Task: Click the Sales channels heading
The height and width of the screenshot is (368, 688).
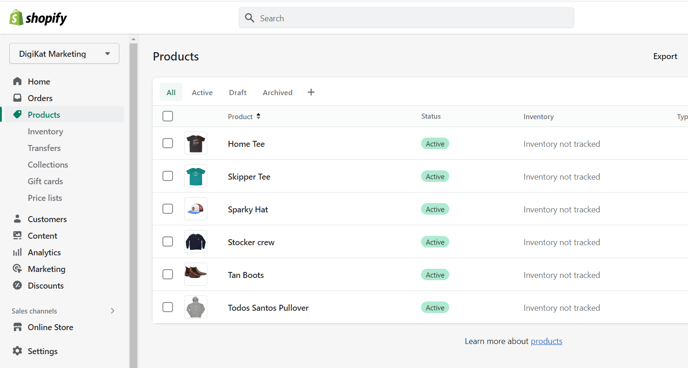Action: [x=34, y=311]
